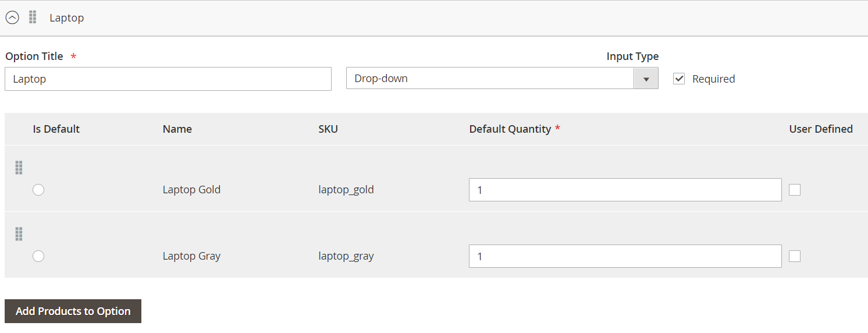
Task: Click the Laptop Gold product name
Action: pyautogui.click(x=191, y=190)
